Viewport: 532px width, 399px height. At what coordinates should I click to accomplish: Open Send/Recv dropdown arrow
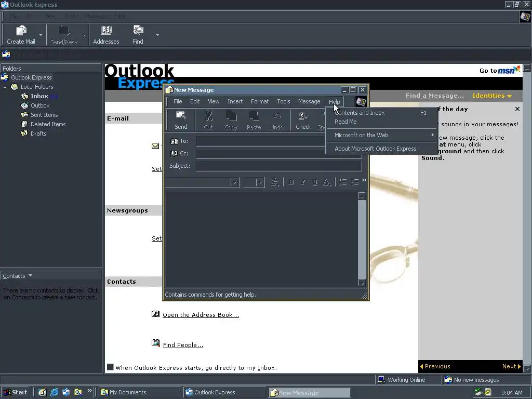coord(84,35)
